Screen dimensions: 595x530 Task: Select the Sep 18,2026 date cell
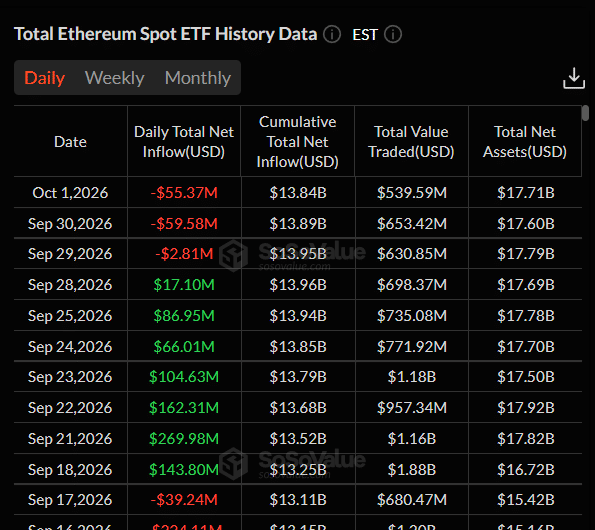pos(70,470)
